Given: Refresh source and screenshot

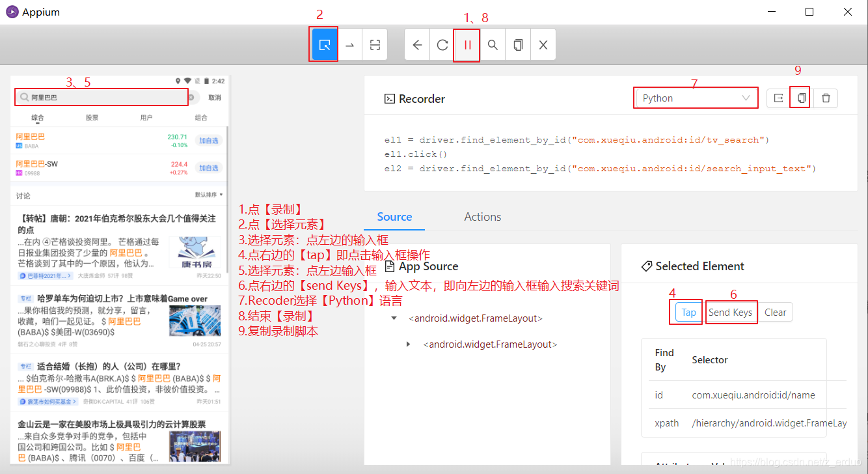Looking at the screenshot, I should pos(442,45).
